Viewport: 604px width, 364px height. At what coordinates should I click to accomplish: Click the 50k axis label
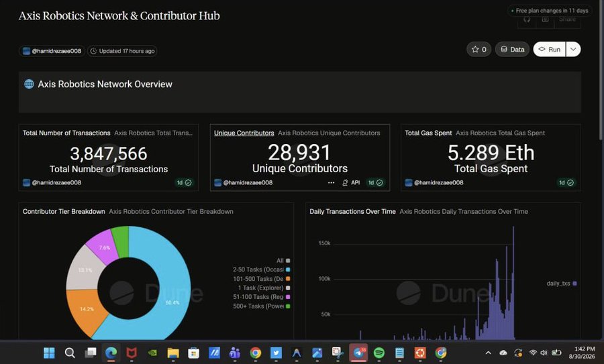[326, 314]
